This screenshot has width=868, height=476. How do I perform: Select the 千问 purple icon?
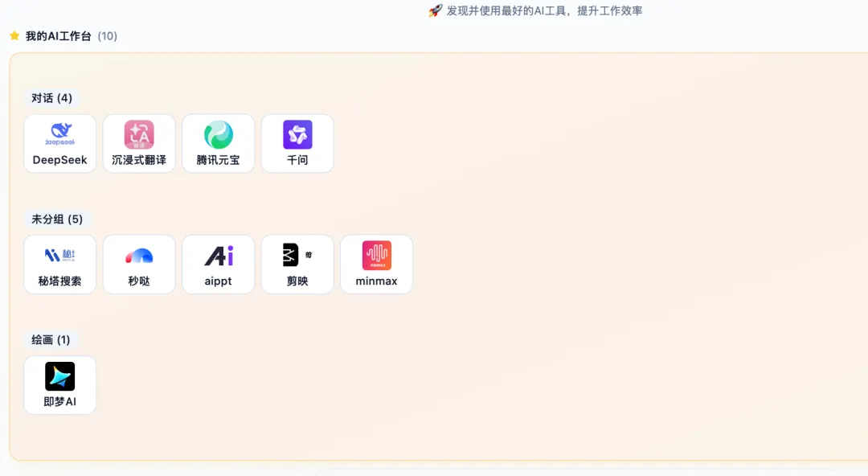[297, 134]
